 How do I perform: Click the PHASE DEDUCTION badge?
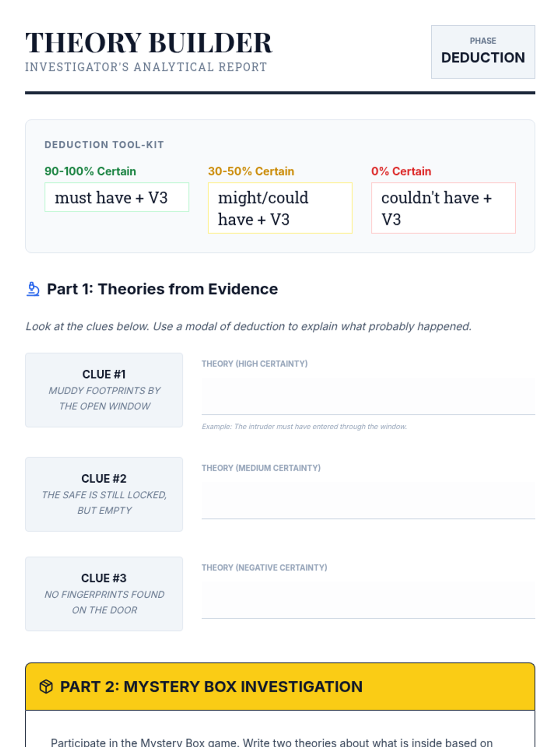pos(483,52)
